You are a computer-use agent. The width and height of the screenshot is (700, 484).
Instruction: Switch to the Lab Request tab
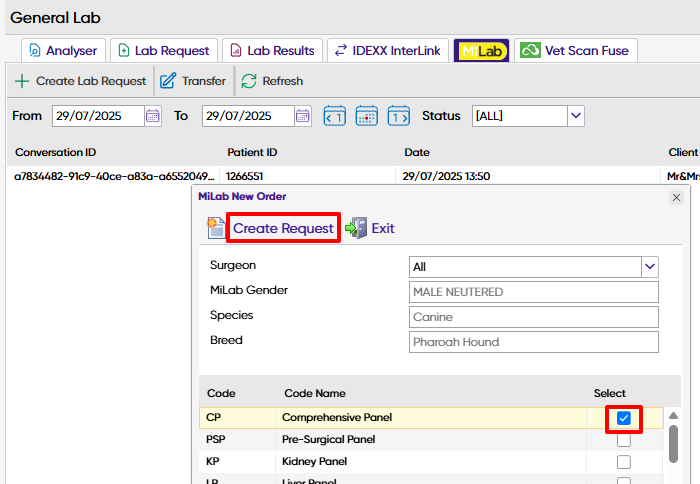click(x=164, y=50)
